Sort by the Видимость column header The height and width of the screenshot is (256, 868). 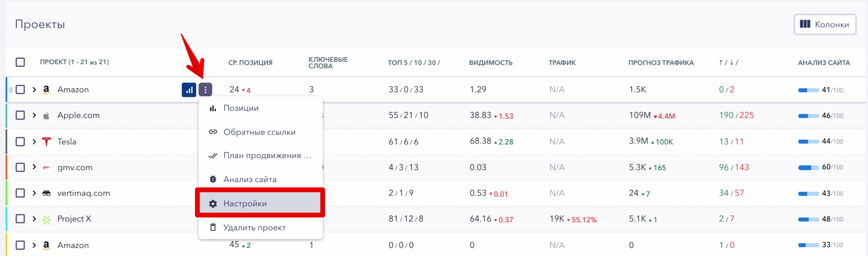(491, 62)
